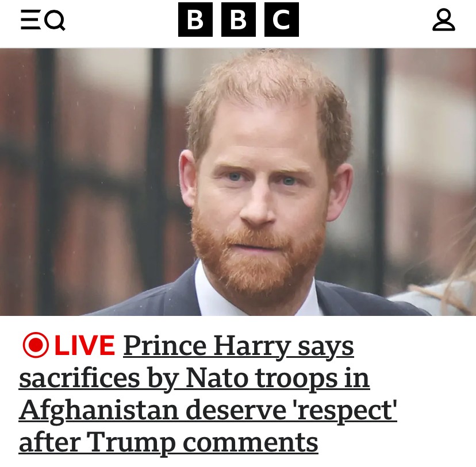
Task: Open headline link 'Prince Harry says'
Action: tap(239, 346)
